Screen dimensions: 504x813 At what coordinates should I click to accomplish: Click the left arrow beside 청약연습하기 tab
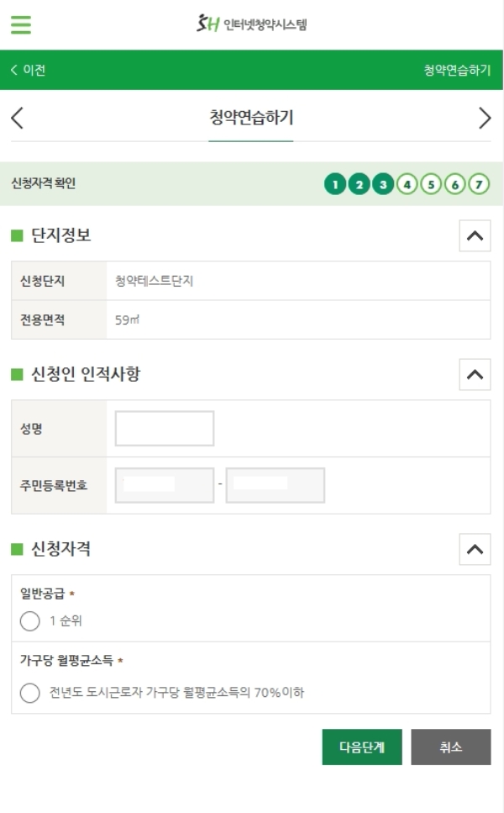(17, 118)
